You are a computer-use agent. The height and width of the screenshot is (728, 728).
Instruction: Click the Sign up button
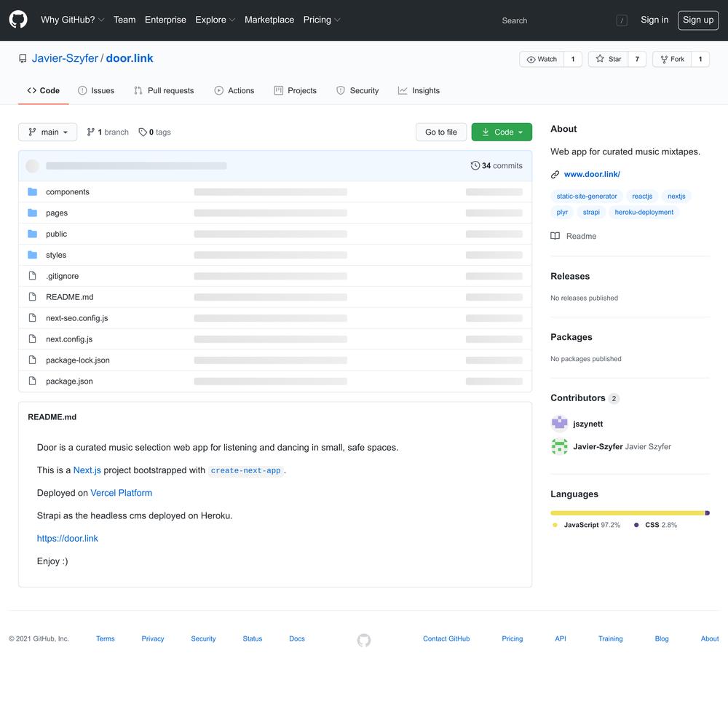click(698, 20)
